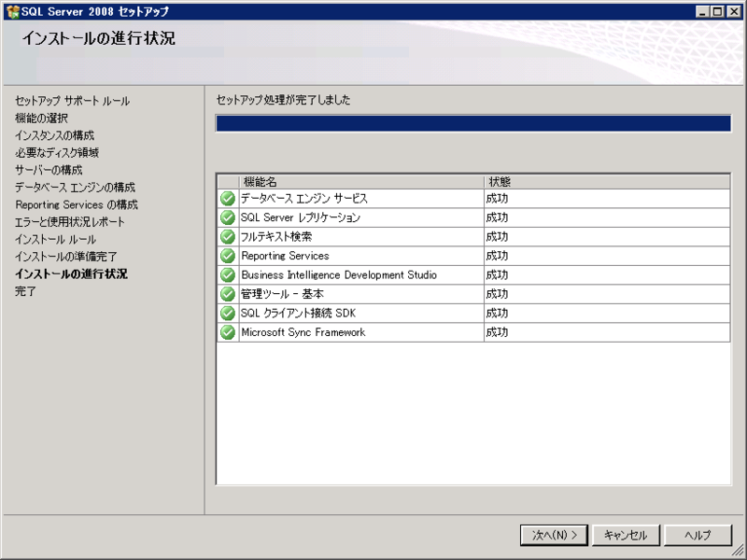Click the SQL Server icon in the title bar
Viewport: 747px width, 560px height.
12,12
